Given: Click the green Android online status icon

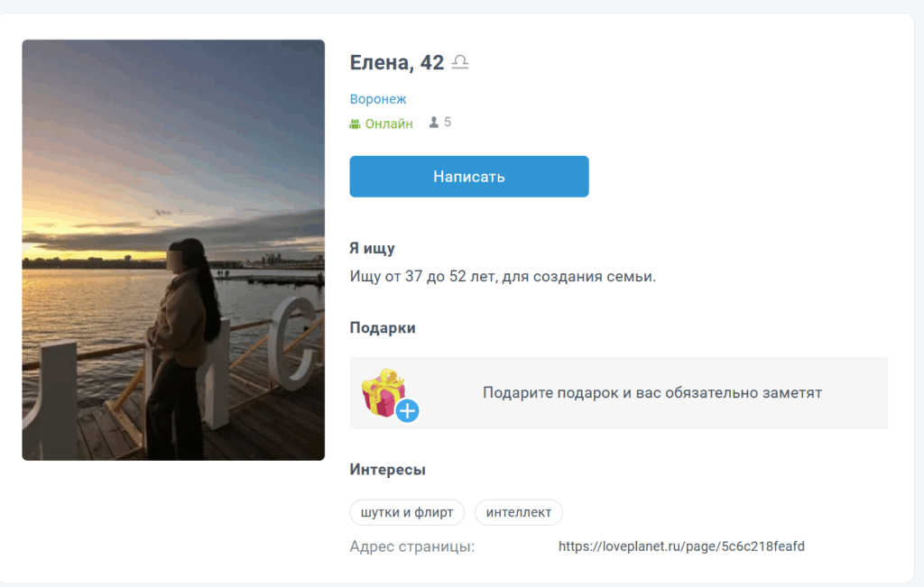Looking at the screenshot, I should 355,123.
